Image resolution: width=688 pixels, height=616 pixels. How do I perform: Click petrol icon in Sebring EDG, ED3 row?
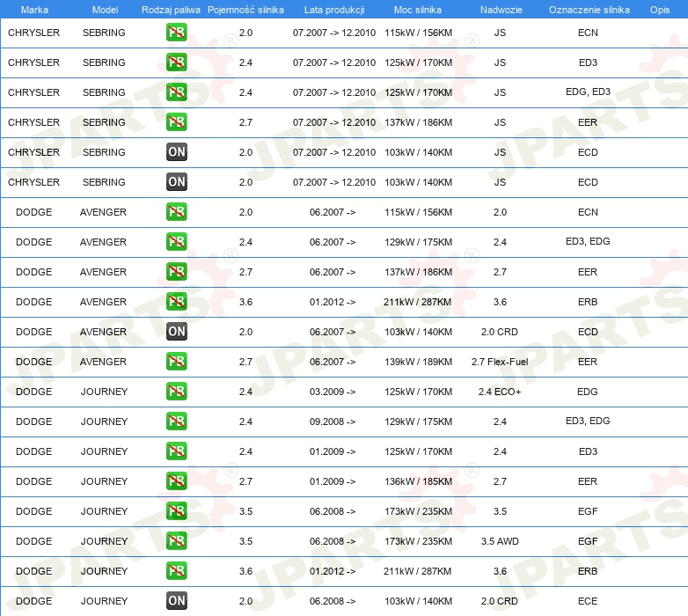tap(176, 92)
